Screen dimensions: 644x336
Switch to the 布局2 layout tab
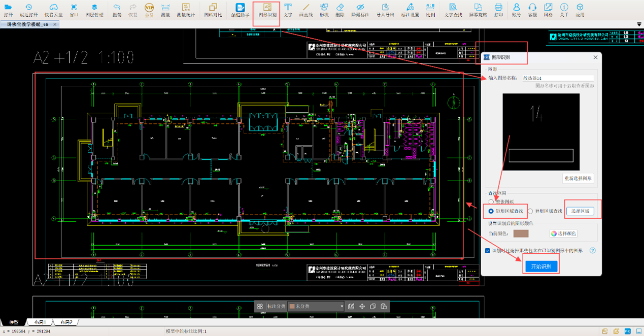pyautogui.click(x=66, y=322)
